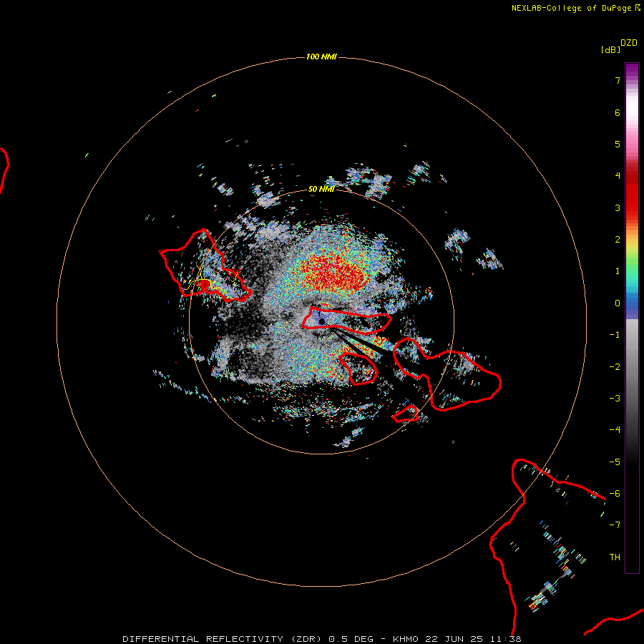Click the 3 value on the dB scale
644x644 pixels.
618,208
